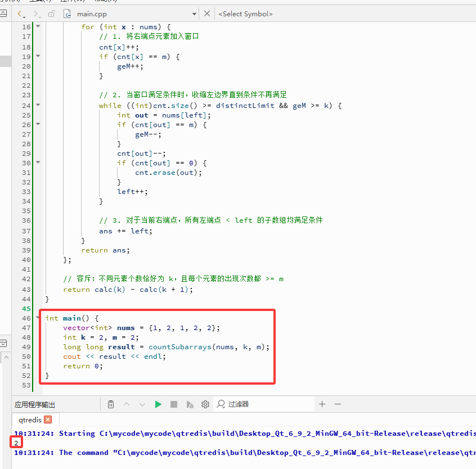Click the 'return calc(k) - calc(k + 1);' line
The image size is (476, 469).
tap(128, 290)
